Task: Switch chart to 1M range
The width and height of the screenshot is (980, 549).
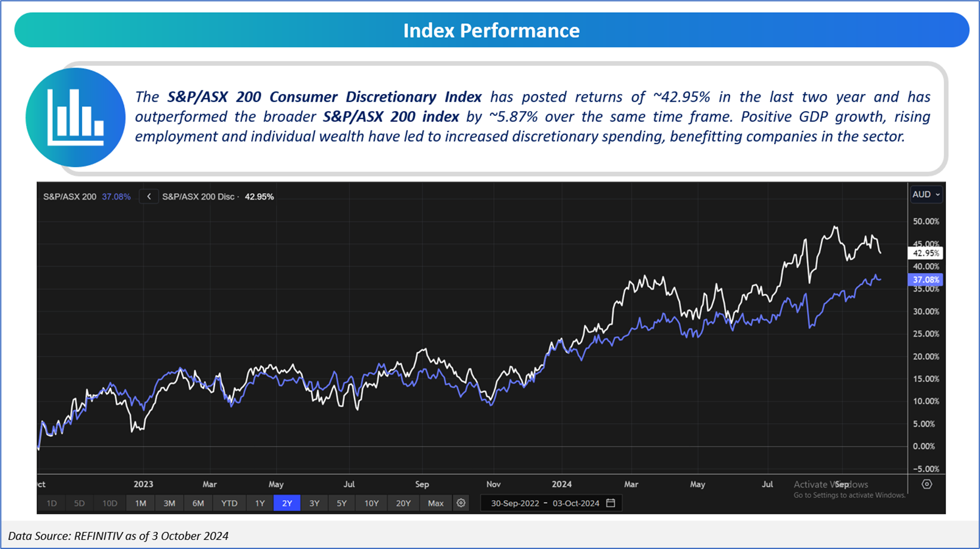Action: 141,503
